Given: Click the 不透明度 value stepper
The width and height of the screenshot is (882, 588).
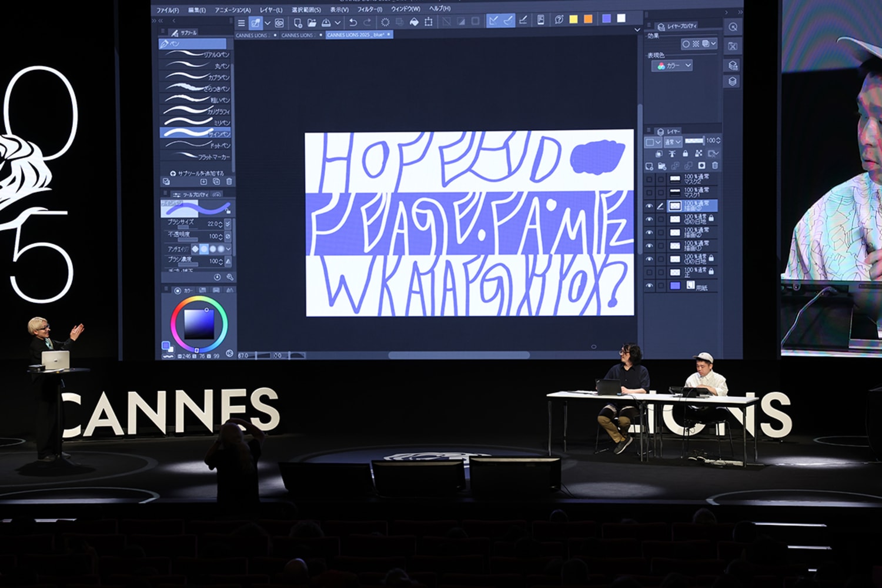Looking at the screenshot, I should click(220, 236).
